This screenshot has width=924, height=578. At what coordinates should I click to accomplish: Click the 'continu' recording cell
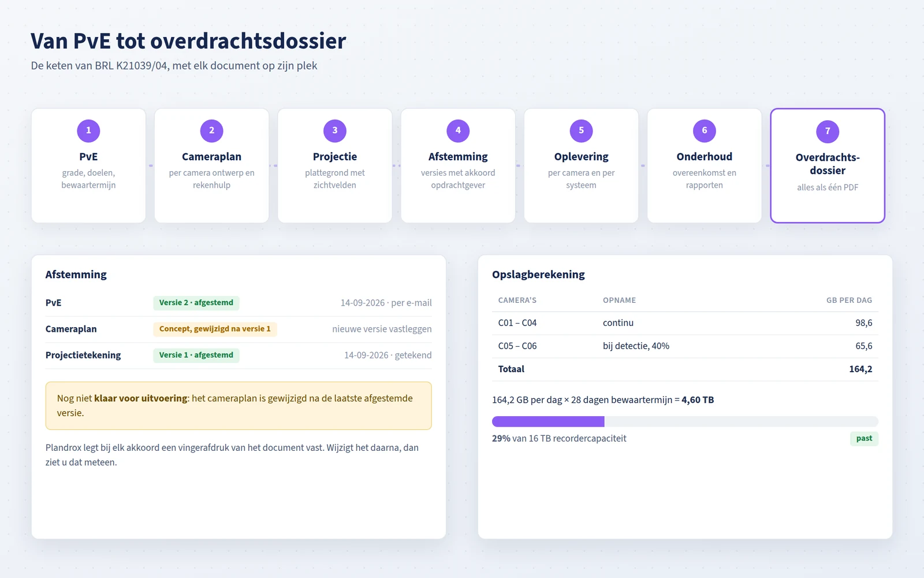click(618, 323)
